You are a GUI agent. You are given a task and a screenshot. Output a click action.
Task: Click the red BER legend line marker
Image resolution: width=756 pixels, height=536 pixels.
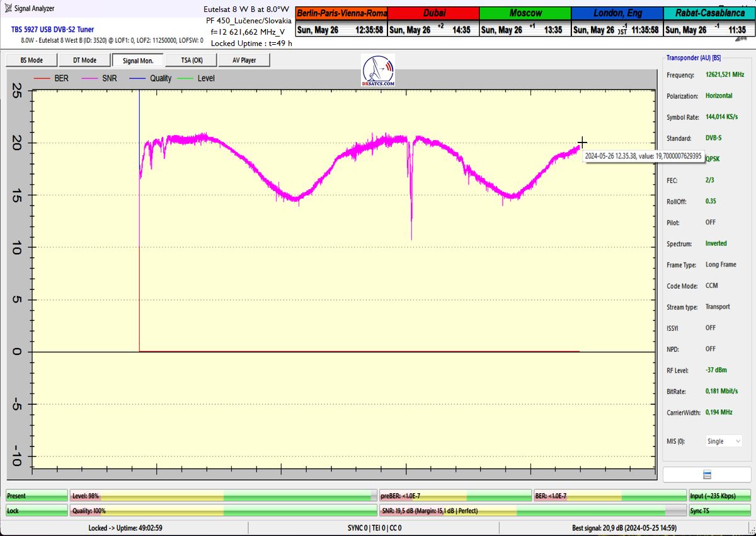[42, 79]
